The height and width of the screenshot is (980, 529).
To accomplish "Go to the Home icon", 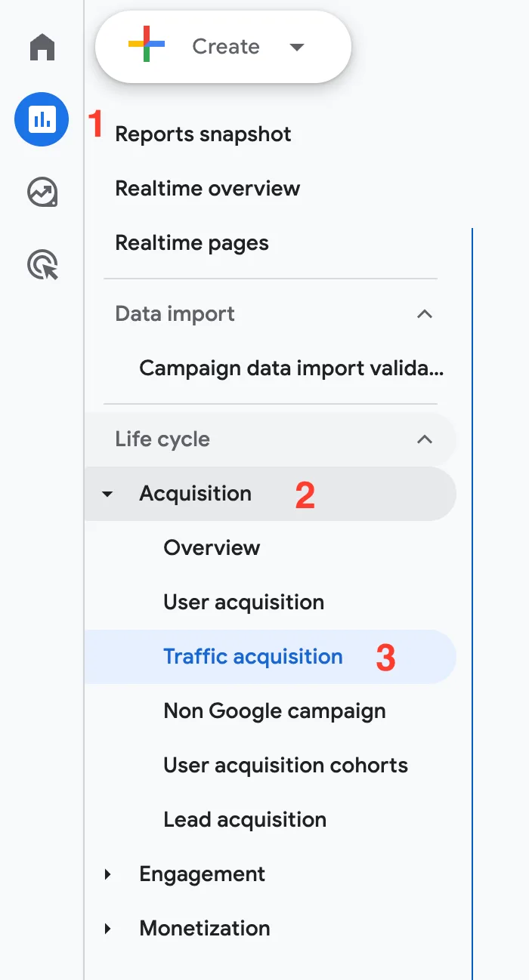I will (42, 48).
